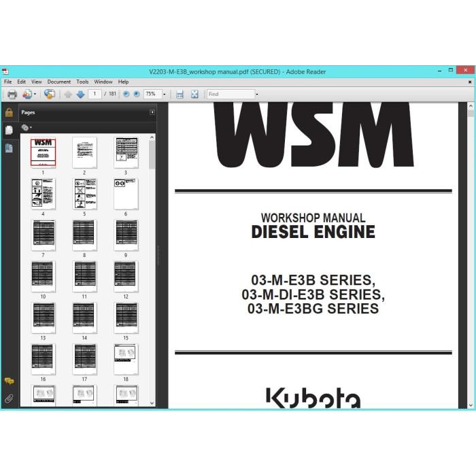Click document view scroll up arrow
The height and width of the screenshot is (476, 476).
(471, 106)
